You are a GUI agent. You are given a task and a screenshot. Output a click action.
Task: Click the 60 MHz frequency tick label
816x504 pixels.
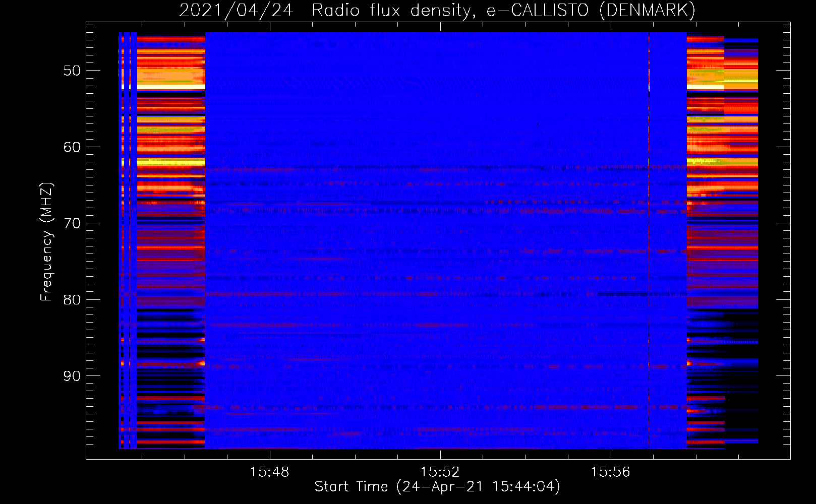coord(72,147)
